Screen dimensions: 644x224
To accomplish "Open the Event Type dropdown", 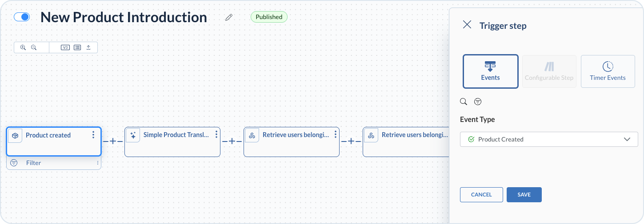I will (549, 139).
